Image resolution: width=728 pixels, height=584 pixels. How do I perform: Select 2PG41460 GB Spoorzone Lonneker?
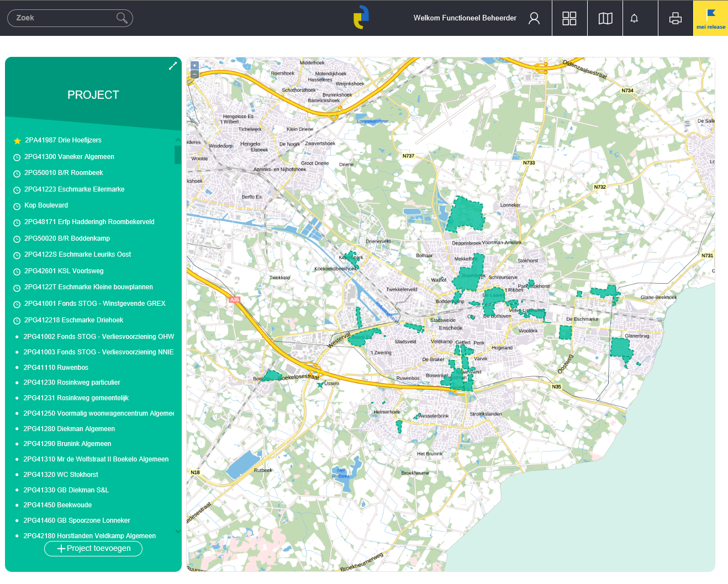point(77,521)
